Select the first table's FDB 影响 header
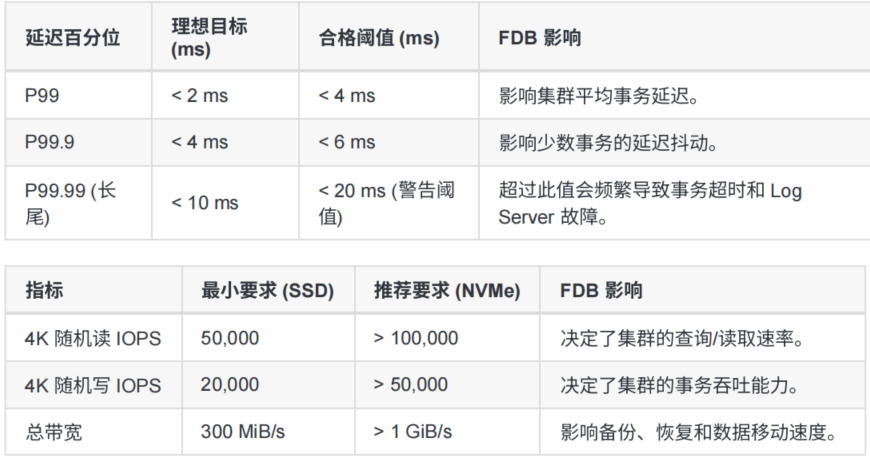The width and height of the screenshot is (870, 464). click(x=539, y=38)
